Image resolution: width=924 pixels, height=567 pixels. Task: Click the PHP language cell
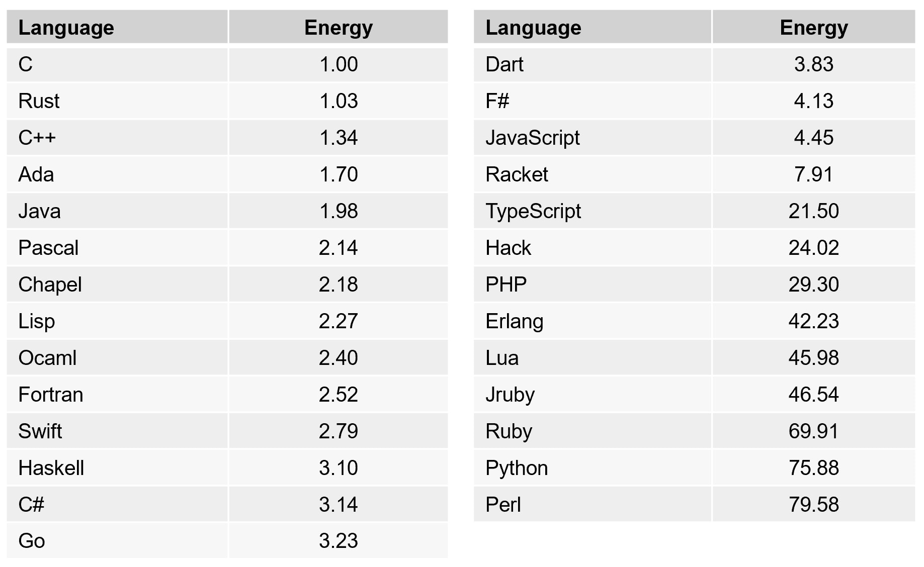[x=506, y=285]
